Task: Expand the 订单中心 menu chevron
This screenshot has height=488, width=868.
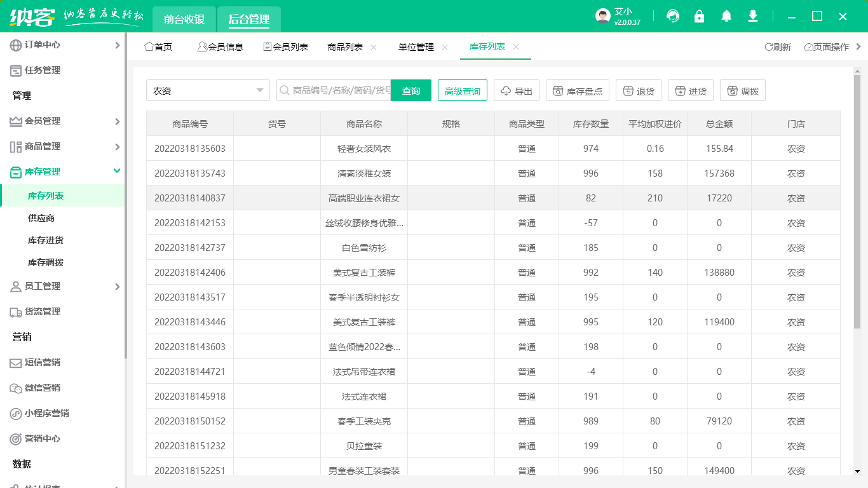Action: coord(117,45)
